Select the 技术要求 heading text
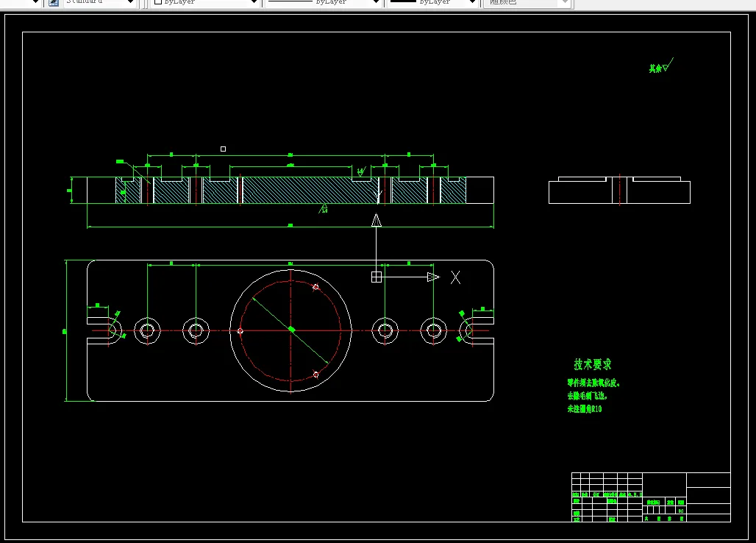The image size is (756, 543). coord(593,364)
